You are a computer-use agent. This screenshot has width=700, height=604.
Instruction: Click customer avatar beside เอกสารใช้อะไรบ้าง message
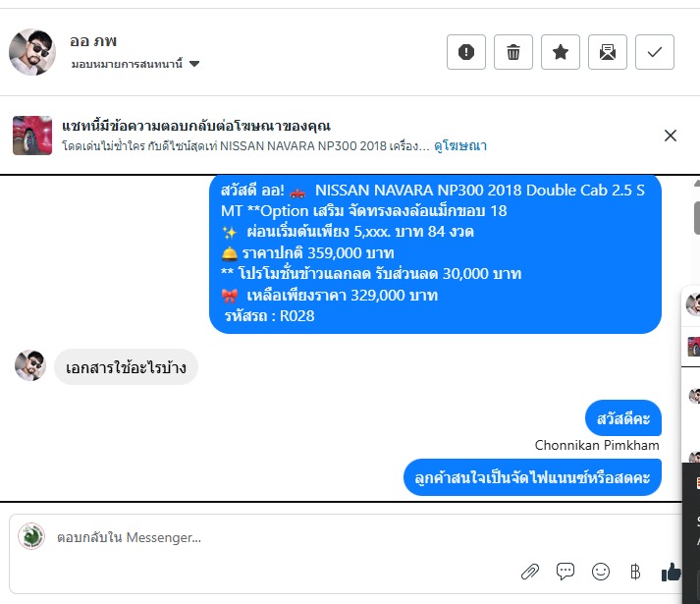click(30, 365)
